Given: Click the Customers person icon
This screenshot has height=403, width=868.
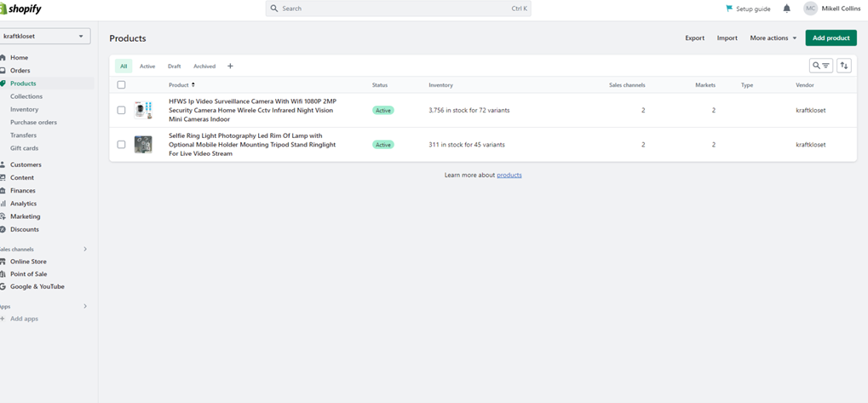Looking at the screenshot, I should pyautogui.click(x=3, y=164).
